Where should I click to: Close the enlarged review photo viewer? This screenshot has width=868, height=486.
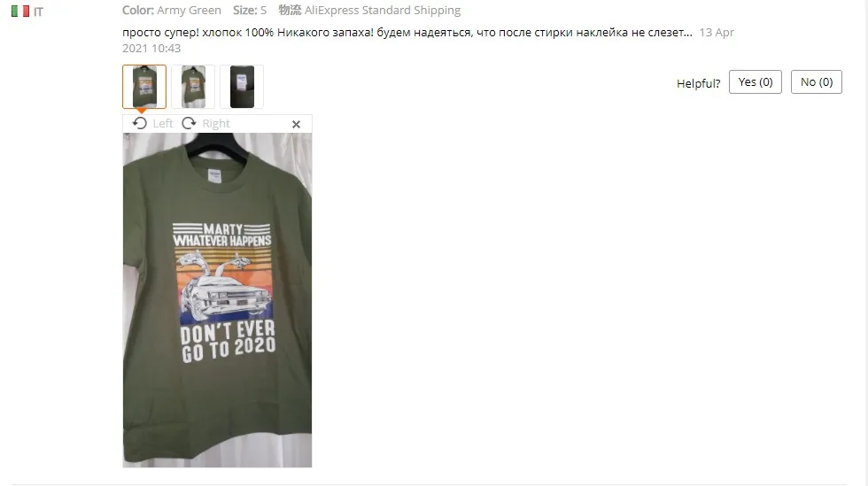[296, 125]
